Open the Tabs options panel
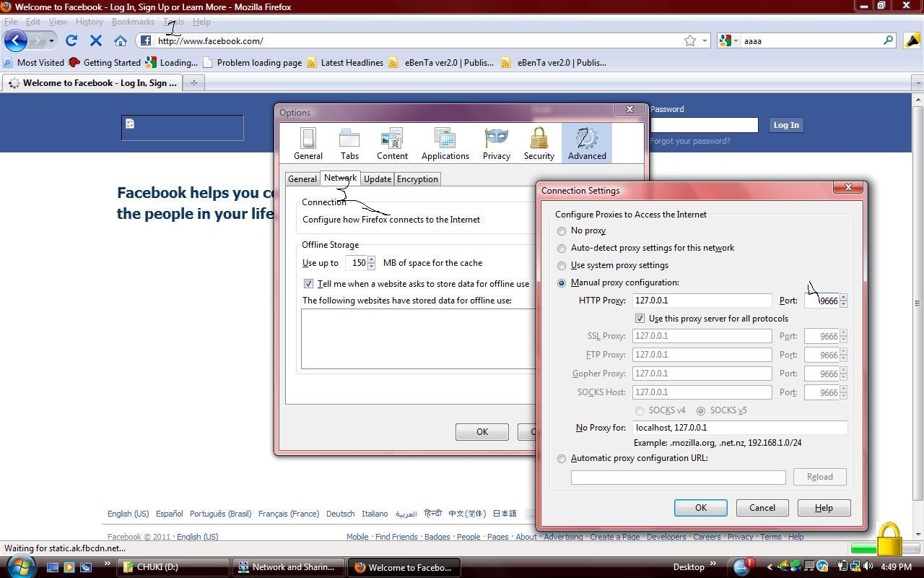This screenshot has width=924, height=578. (x=349, y=143)
